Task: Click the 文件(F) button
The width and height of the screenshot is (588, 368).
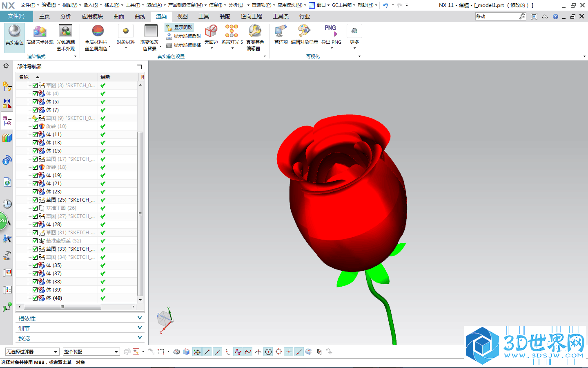Action: [x=16, y=16]
